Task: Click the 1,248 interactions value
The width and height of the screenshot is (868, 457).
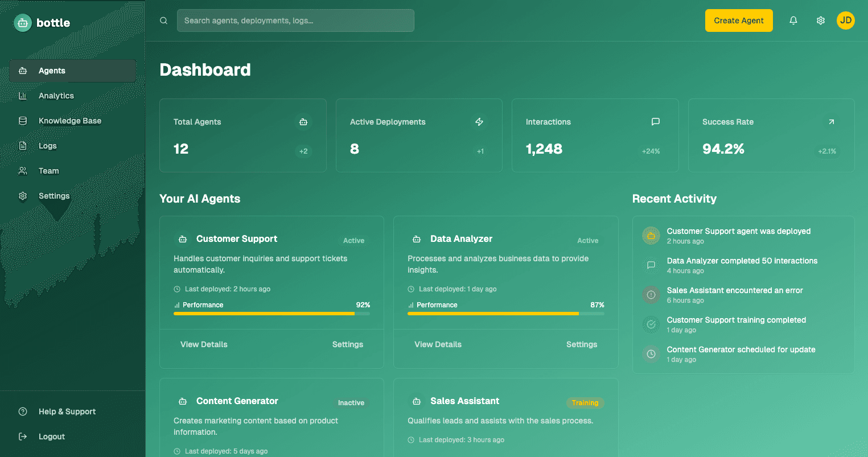Action: coord(544,149)
